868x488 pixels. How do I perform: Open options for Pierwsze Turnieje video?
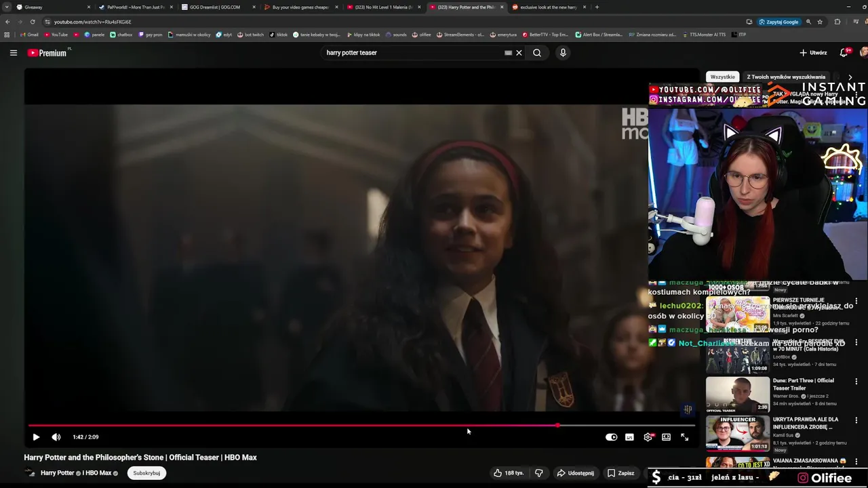[x=856, y=301]
